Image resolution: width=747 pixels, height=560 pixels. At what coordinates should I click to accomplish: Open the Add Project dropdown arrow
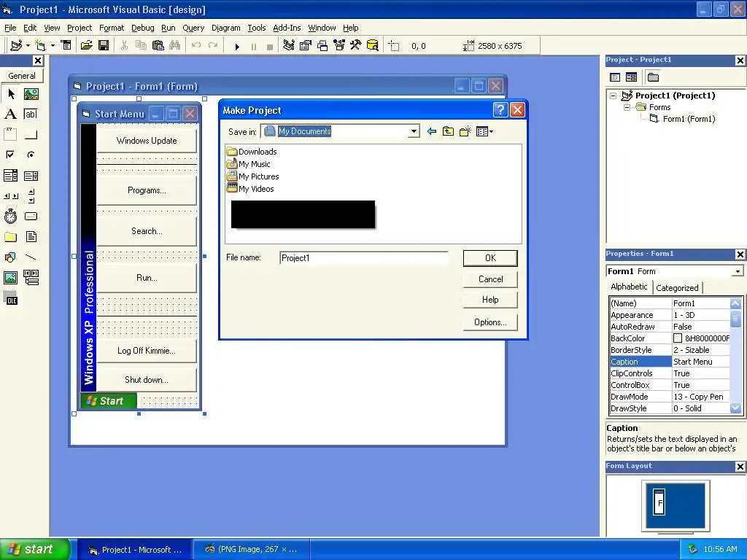click(x=28, y=46)
